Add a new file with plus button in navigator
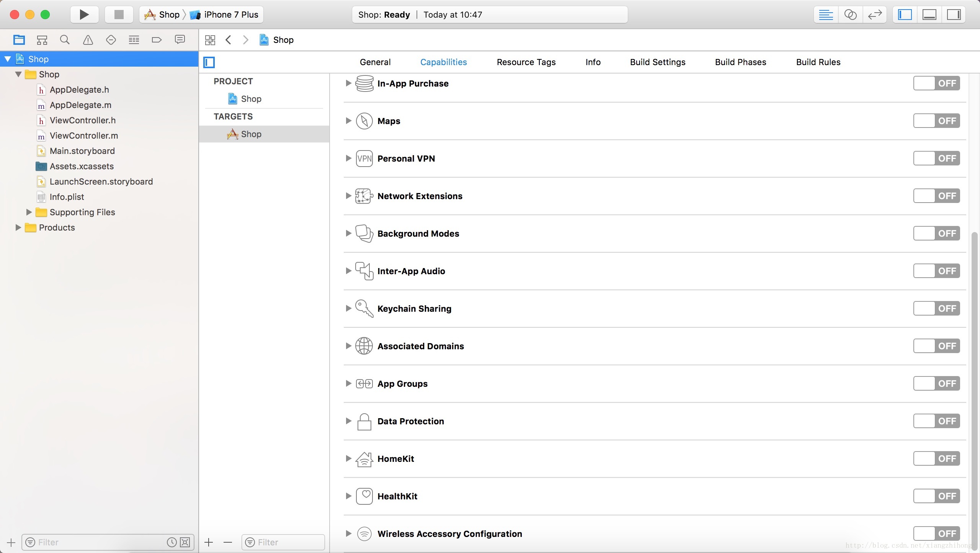Viewport: 980px width, 553px height. click(11, 542)
